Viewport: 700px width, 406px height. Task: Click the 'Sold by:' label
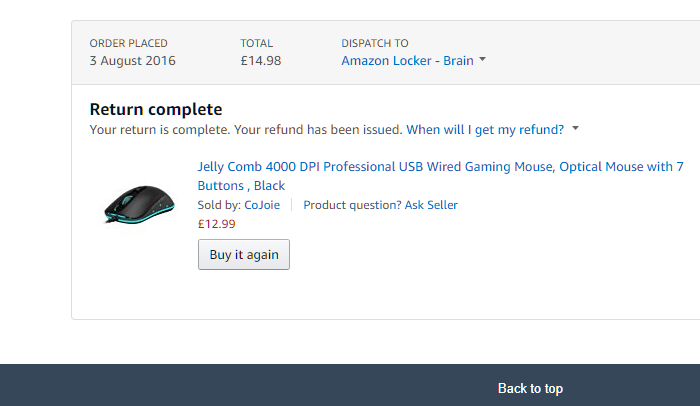(x=220, y=205)
